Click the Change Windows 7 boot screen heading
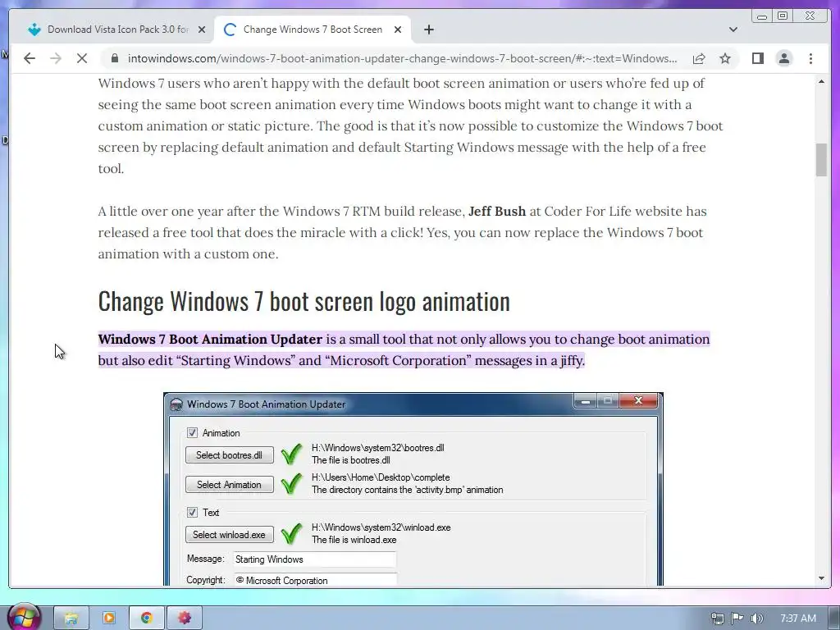This screenshot has width=840, height=630. (304, 300)
